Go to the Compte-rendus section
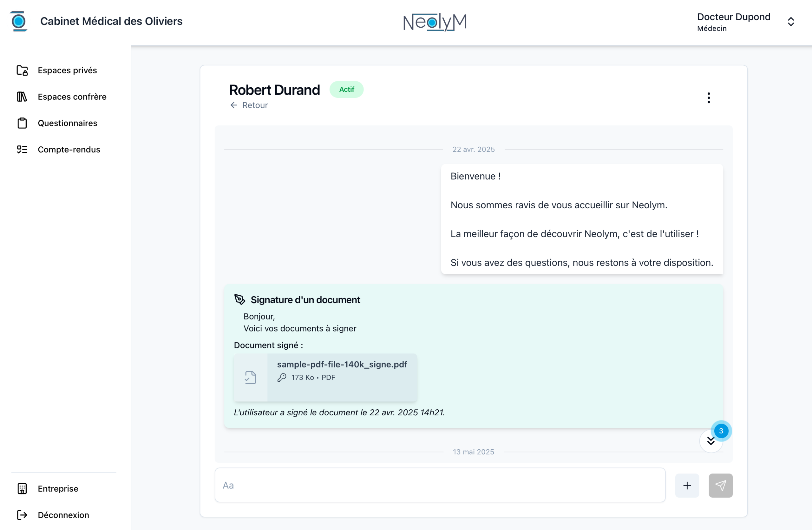The image size is (812, 530). (69, 150)
